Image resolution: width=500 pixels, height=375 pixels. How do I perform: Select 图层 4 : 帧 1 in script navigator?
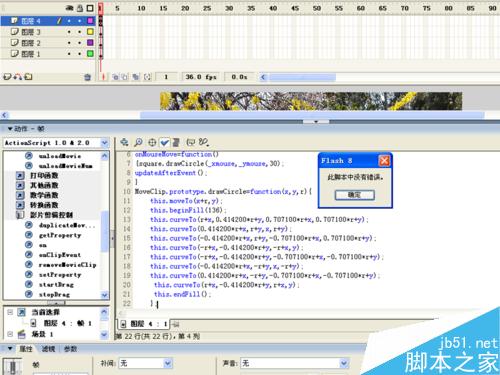click(68, 323)
